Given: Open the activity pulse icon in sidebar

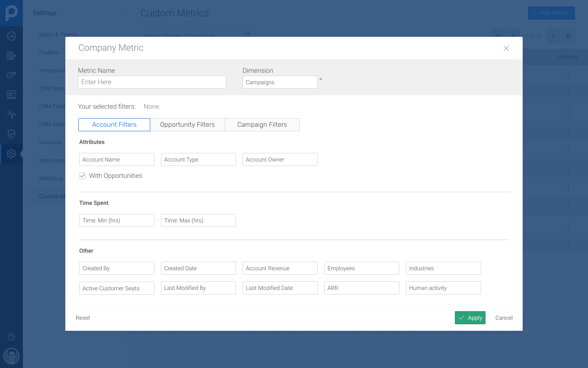Looking at the screenshot, I should (11, 114).
